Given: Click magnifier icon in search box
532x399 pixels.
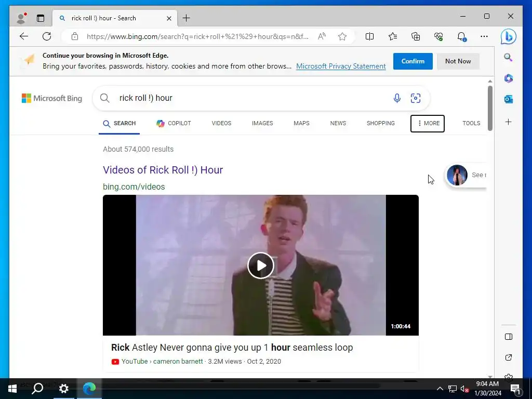Looking at the screenshot, I should coord(105,98).
